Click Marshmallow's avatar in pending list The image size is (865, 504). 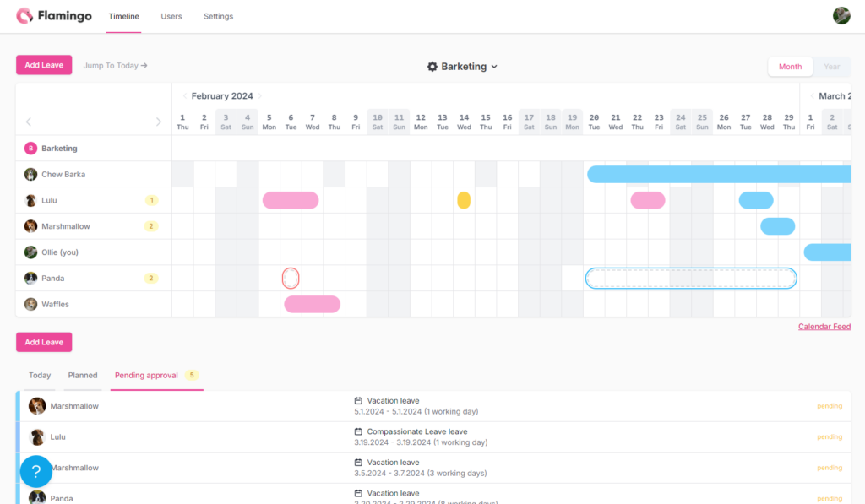click(x=37, y=406)
